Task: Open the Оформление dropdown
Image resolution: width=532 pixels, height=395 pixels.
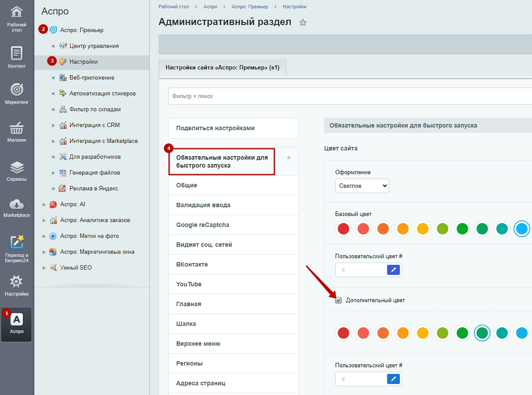Action: [362, 186]
